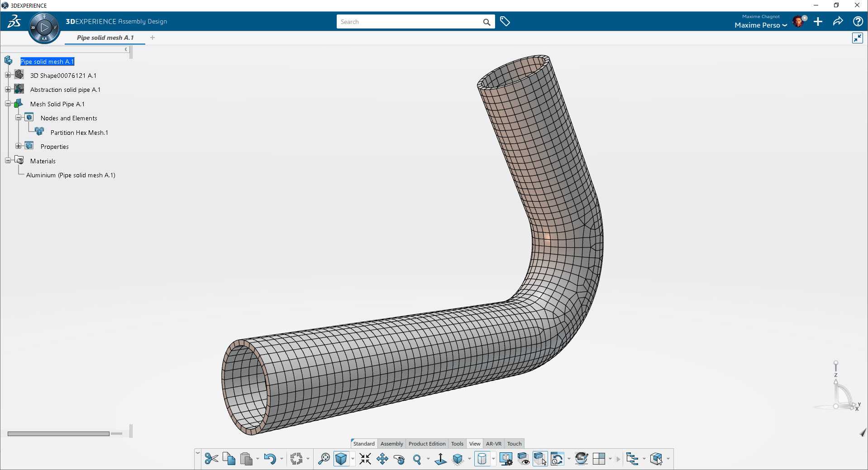868x470 pixels.
Task: Click the Update cycle icon
Action: (x=296, y=459)
